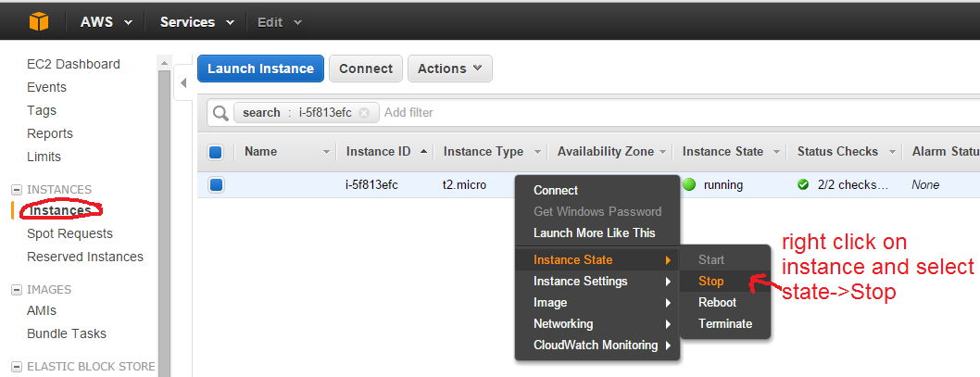Open the Edit dropdown in top bar

(x=279, y=22)
